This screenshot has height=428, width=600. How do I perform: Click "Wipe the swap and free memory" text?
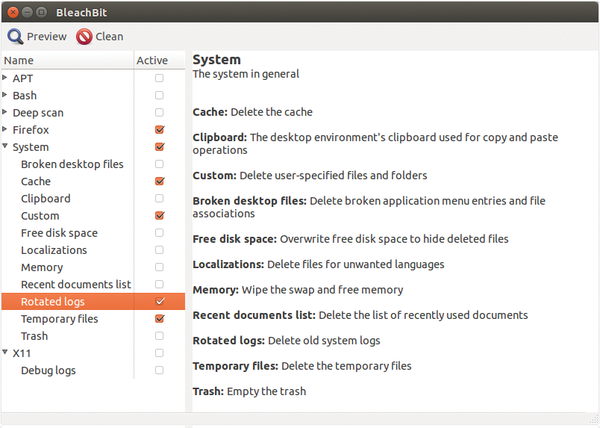point(322,290)
